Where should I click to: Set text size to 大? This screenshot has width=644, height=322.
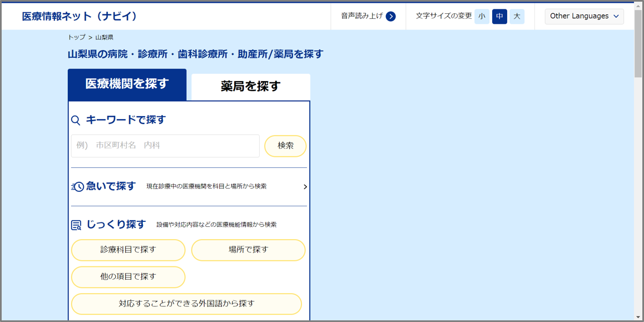point(517,17)
